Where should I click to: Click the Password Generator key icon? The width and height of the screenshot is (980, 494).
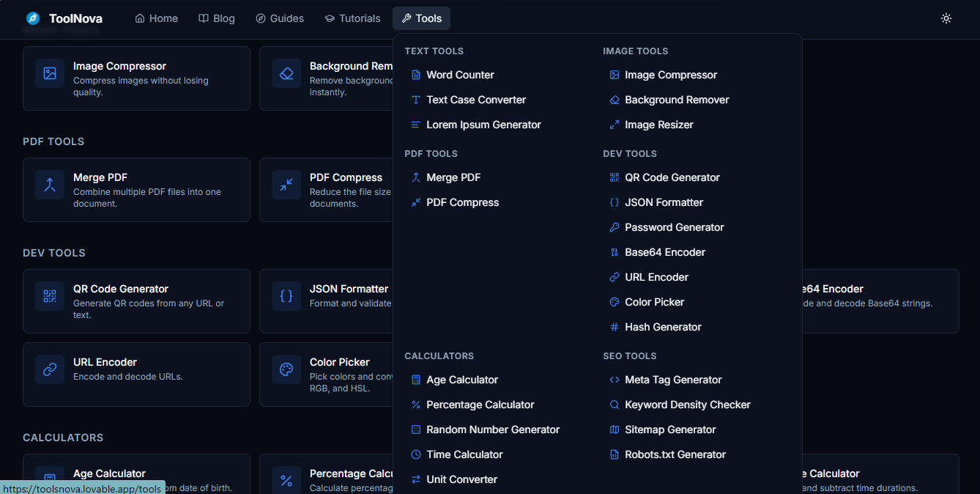[x=614, y=227]
